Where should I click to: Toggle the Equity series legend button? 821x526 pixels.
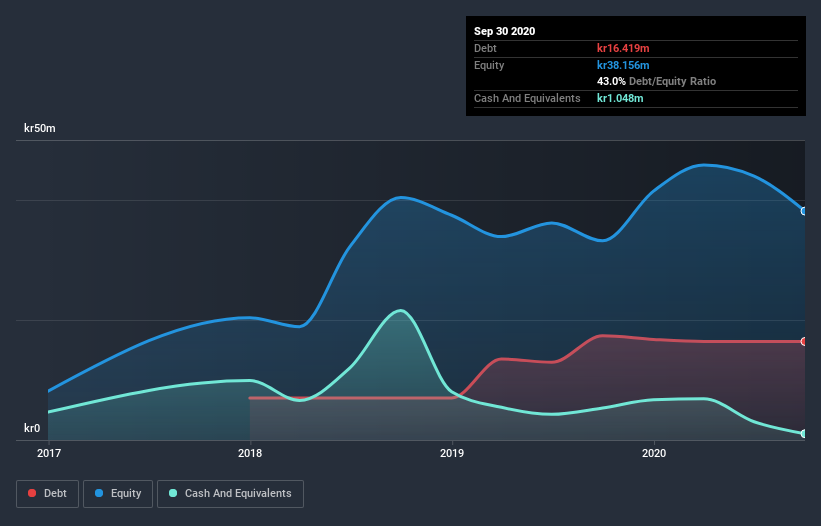tap(118, 494)
